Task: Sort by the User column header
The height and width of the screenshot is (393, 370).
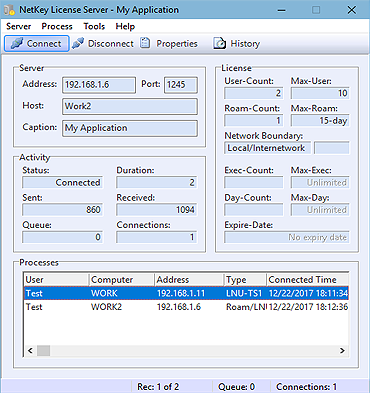Action: [56, 280]
